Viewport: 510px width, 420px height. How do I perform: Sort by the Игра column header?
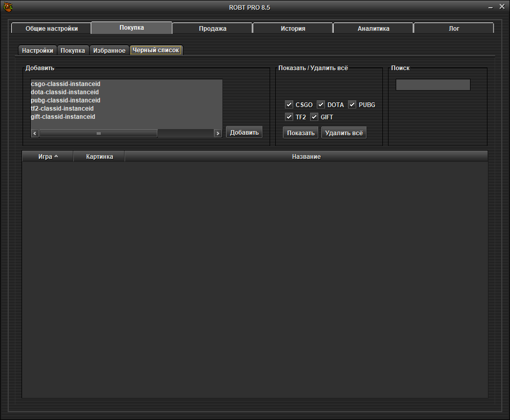click(x=48, y=156)
